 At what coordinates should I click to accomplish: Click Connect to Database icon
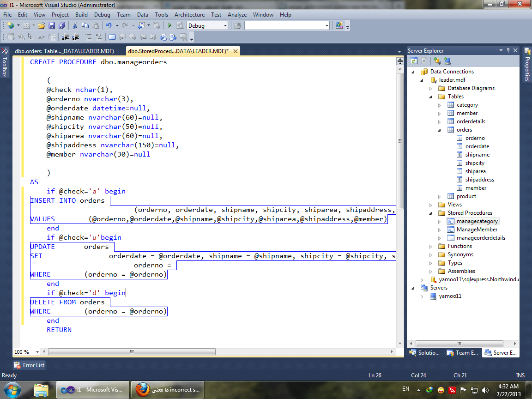[437, 61]
